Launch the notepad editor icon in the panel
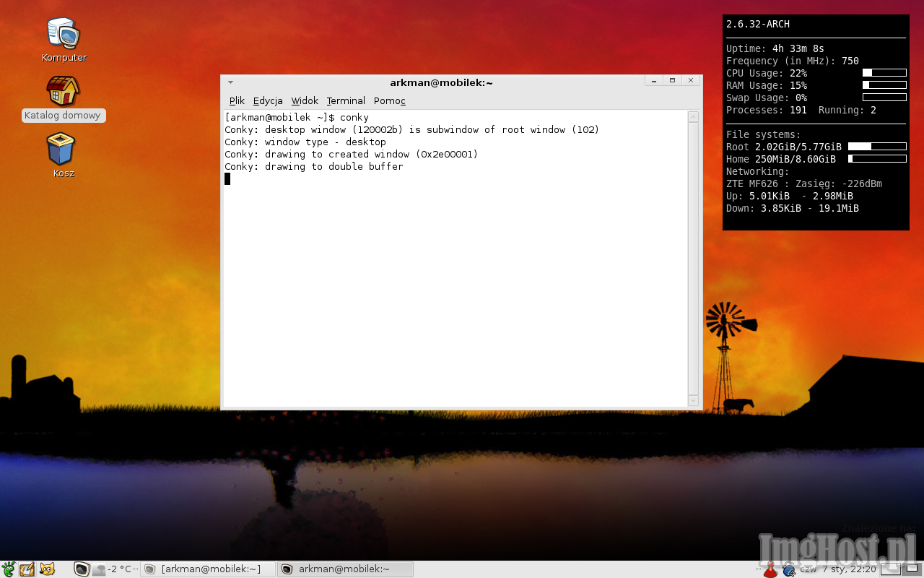The image size is (924, 578). 27,569
